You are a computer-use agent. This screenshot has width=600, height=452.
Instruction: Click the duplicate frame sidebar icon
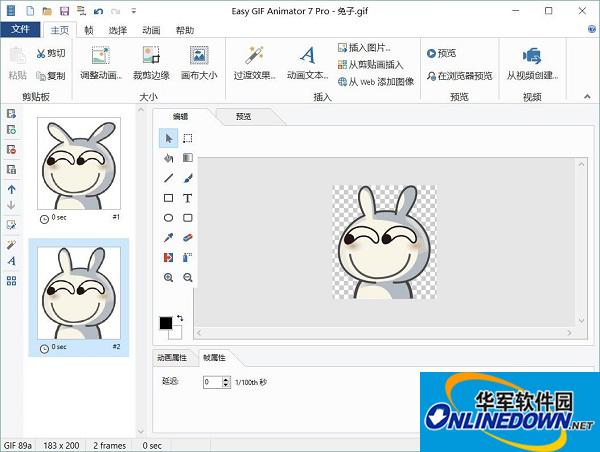coord(11,170)
